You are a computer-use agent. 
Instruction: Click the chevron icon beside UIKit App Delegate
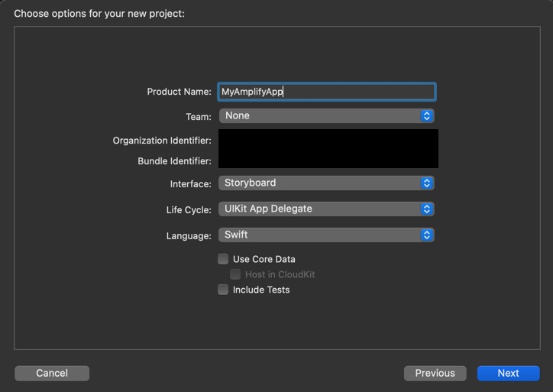pos(427,209)
